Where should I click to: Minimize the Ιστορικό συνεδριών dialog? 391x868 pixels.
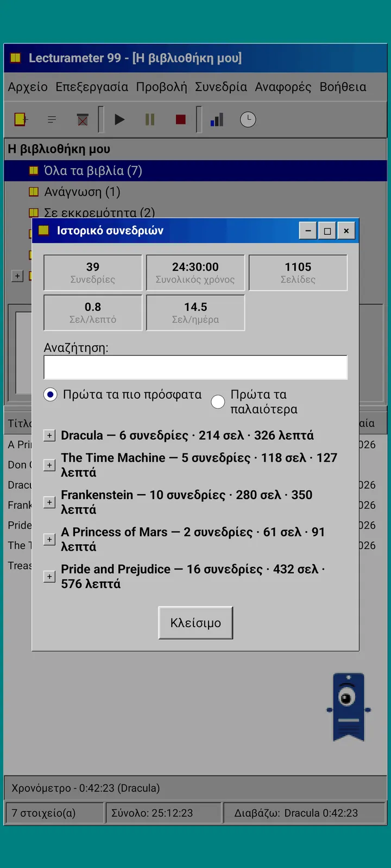point(308,231)
